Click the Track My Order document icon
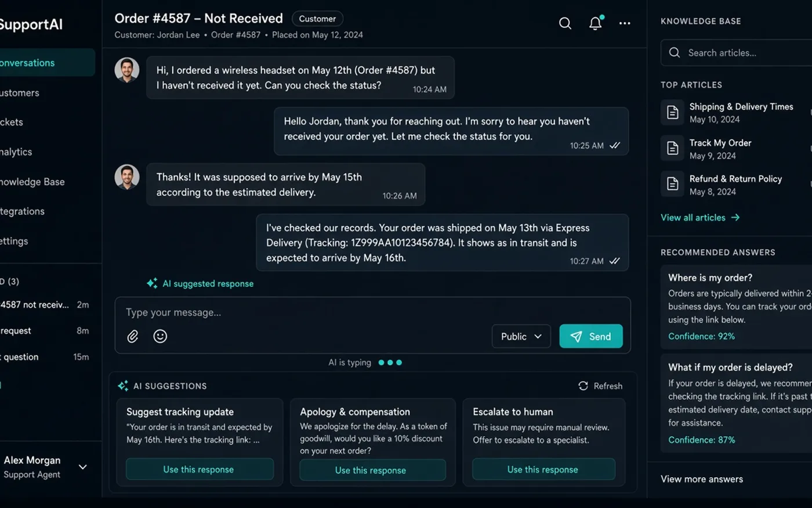The image size is (812, 508). [x=673, y=149]
